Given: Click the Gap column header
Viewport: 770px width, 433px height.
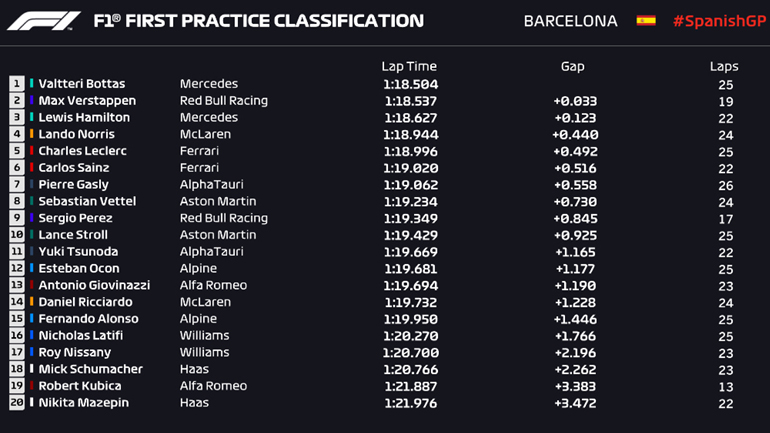Looking at the screenshot, I should pos(572,66).
